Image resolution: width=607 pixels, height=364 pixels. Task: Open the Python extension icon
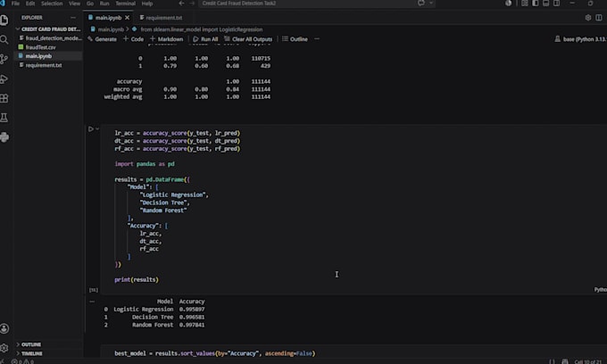click(4, 136)
